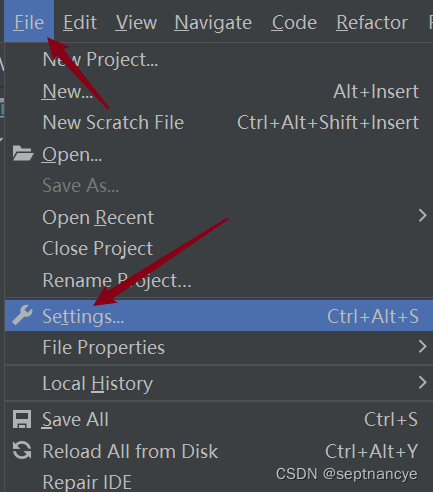433x492 pixels.
Task: Expand the Open Recent submenu arrow
Action: (422, 215)
